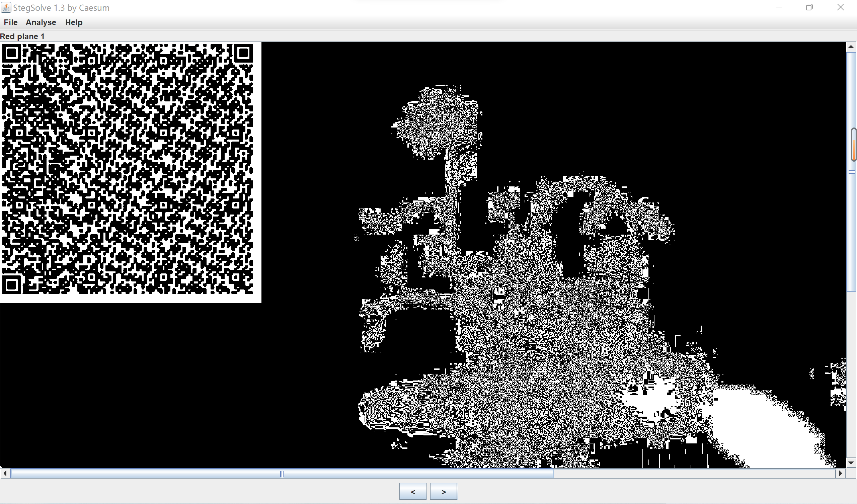Screen dimensions: 857x504
Task: Click empty horizontal scrollbar track right of thumb
Action: tap(694, 474)
